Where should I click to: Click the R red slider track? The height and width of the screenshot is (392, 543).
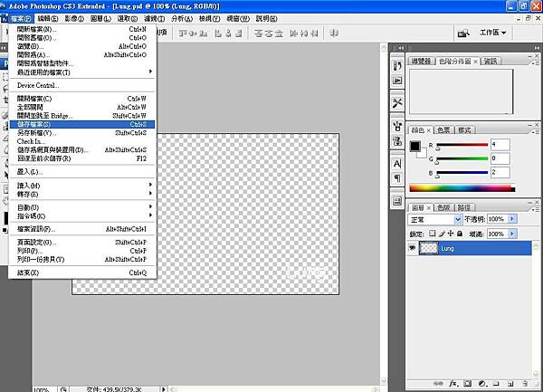[462, 145]
